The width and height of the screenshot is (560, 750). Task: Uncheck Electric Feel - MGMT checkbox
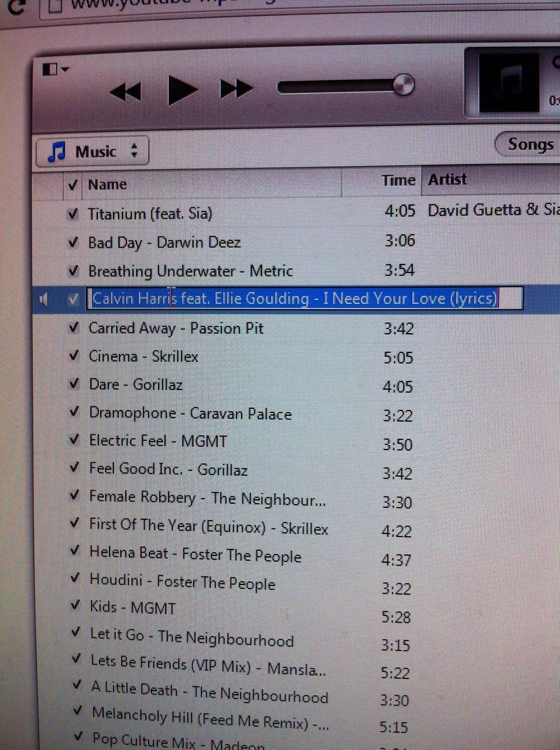[x=74, y=439]
